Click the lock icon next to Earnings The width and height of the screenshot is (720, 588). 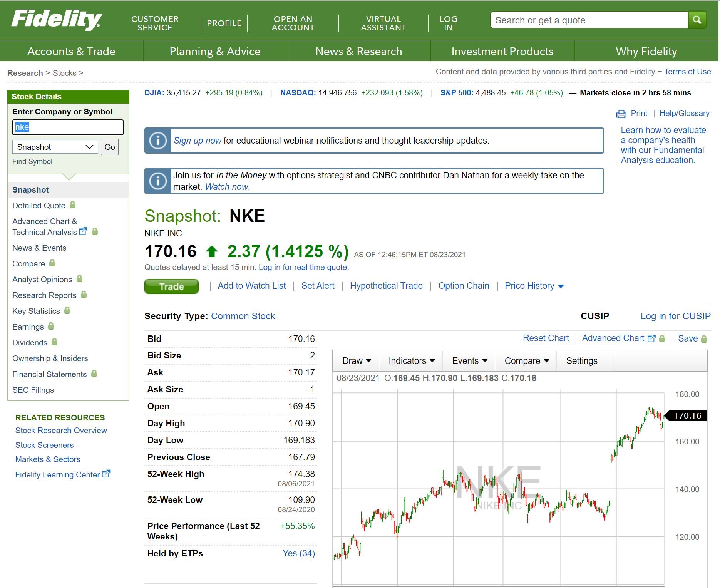[51, 326]
